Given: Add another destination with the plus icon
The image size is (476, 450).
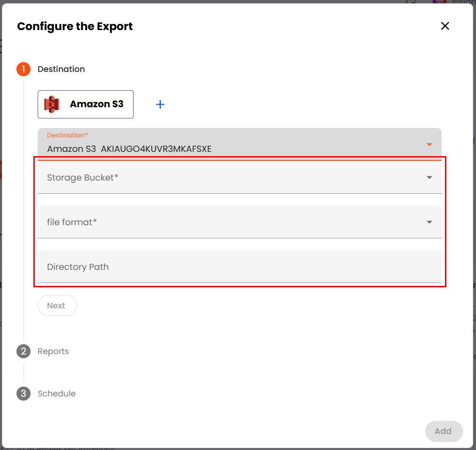Looking at the screenshot, I should click(x=160, y=104).
